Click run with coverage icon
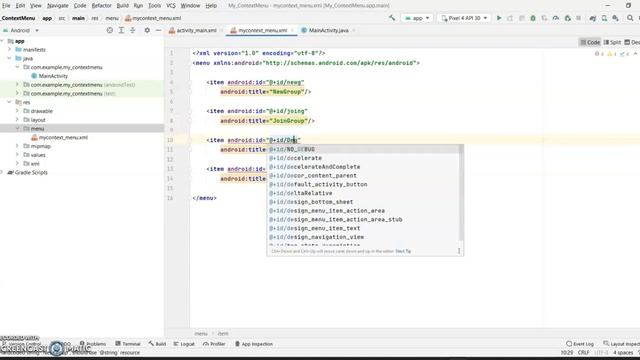This screenshot has width=640, height=360. pos(544,18)
